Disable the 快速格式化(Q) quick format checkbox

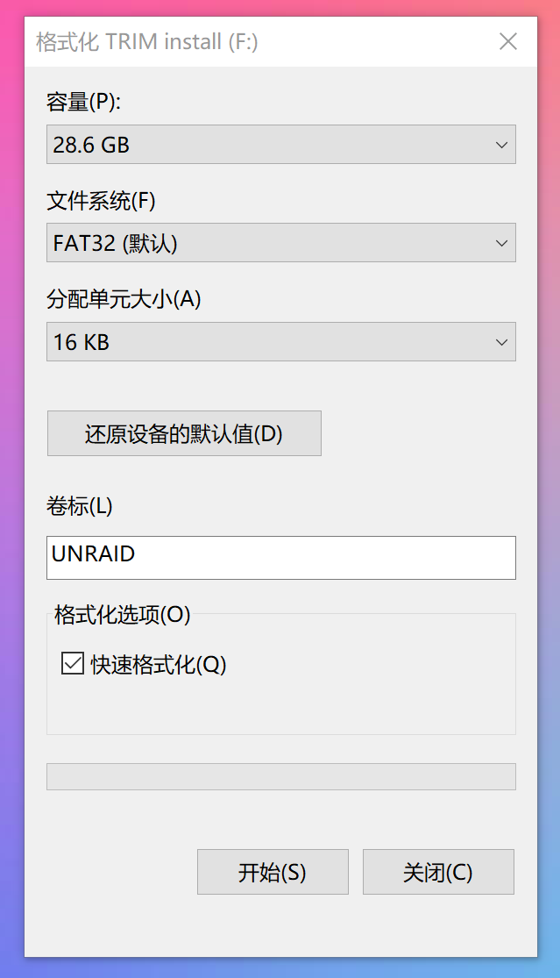pyautogui.click(x=72, y=664)
